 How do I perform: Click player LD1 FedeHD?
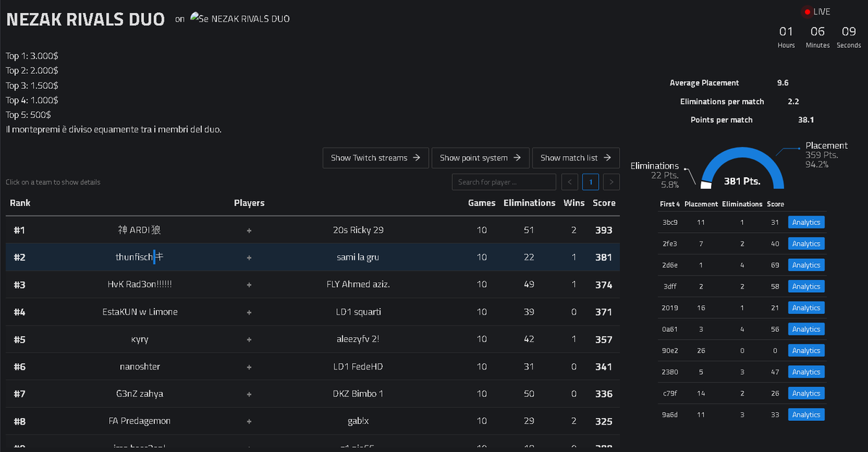358,367
